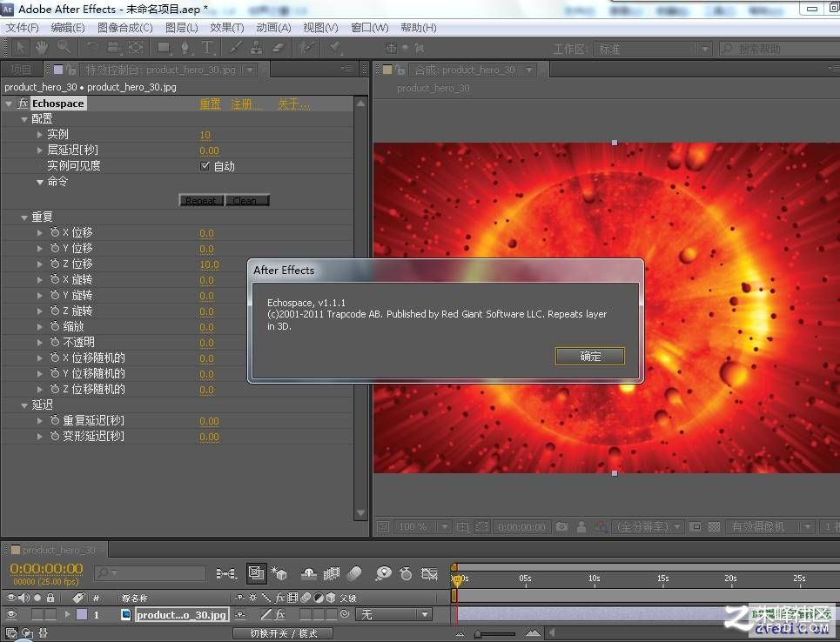Collapse the 配置 section
Screen dimensions: 840x642
(24, 119)
